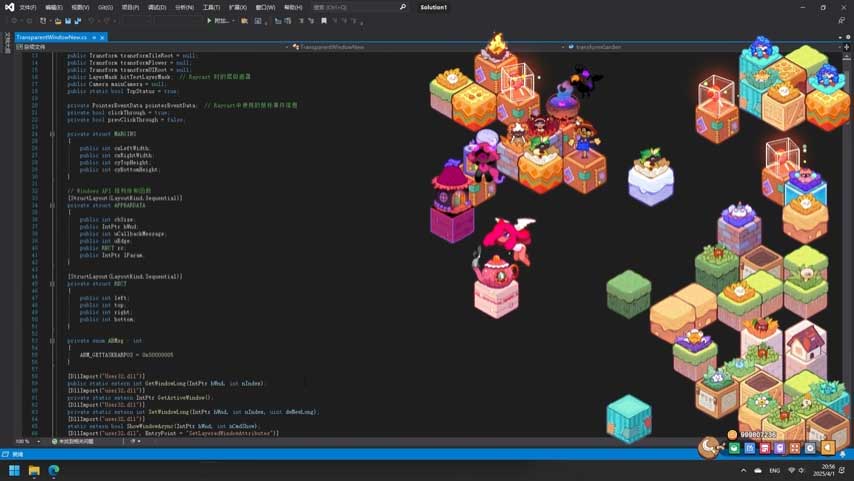Viewport: 854px width, 481px height.
Task: Click the Solution1 title label
Action: [x=434, y=7]
